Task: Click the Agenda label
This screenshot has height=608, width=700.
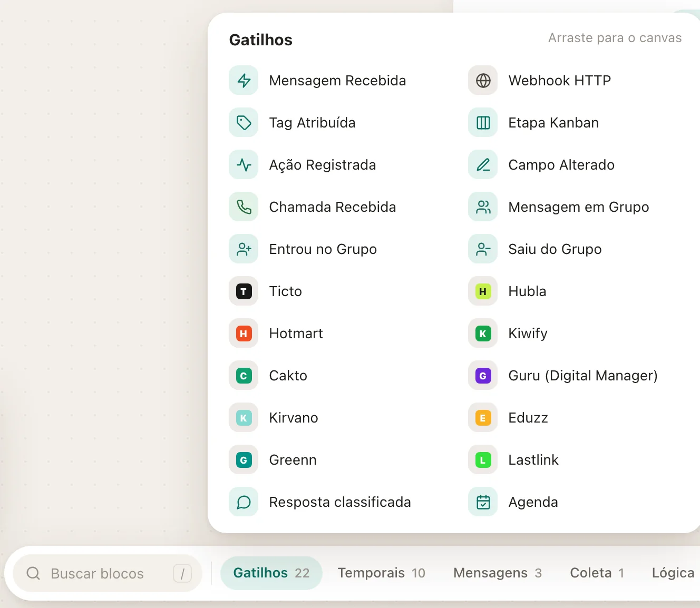Action: tap(533, 502)
